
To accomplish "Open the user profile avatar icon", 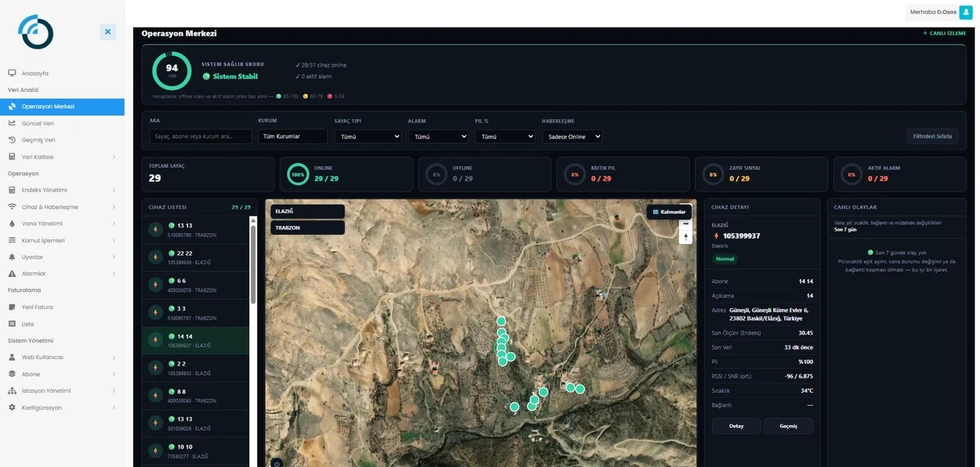I will tap(965, 12).
